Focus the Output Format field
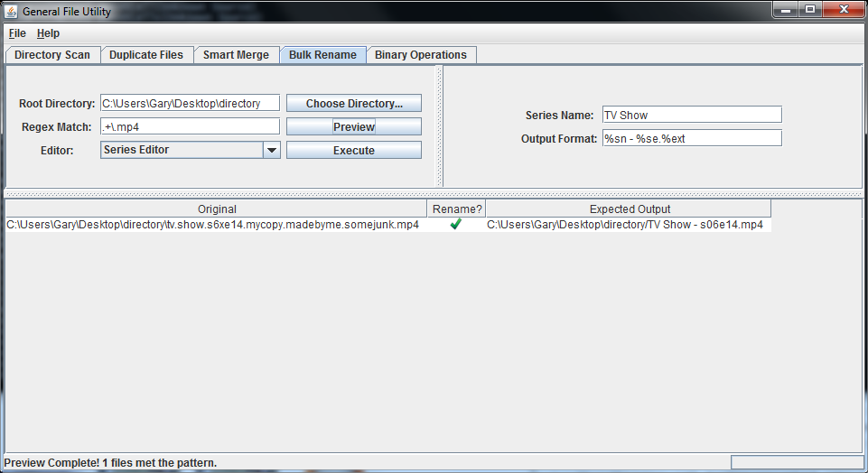This screenshot has width=868, height=473. [x=692, y=138]
